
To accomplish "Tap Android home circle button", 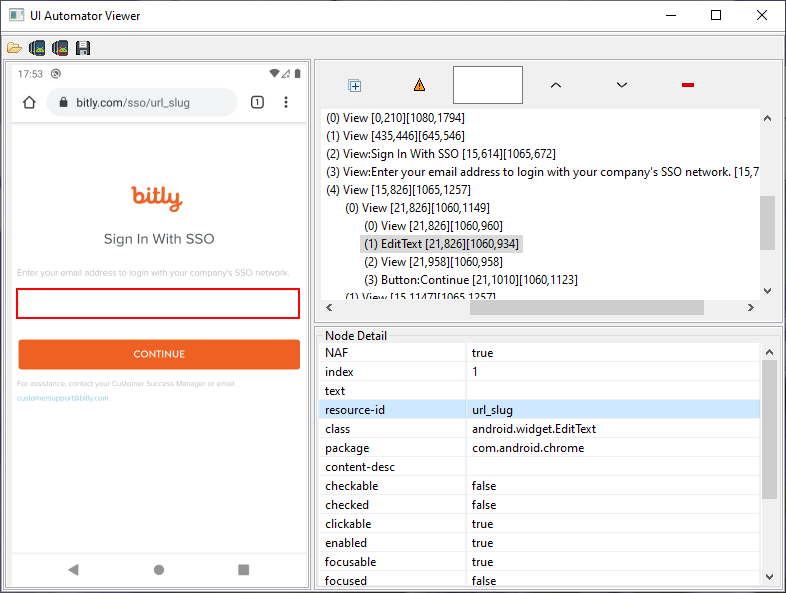I will click(x=159, y=569).
